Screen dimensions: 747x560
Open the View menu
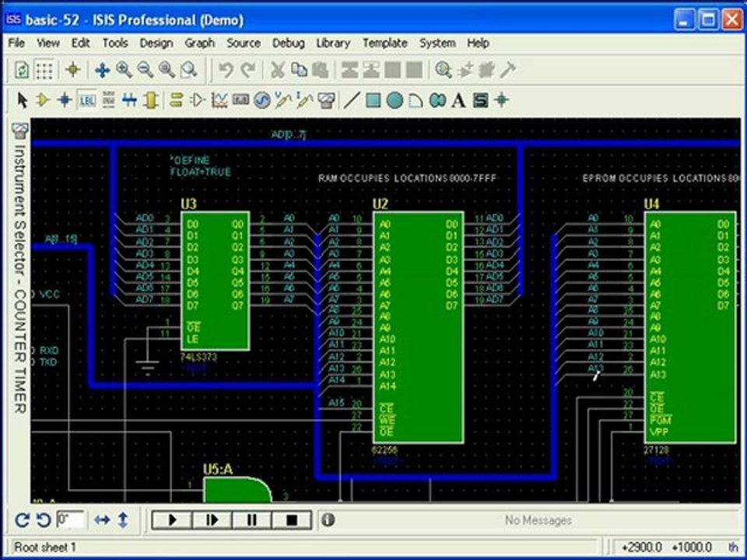click(48, 43)
